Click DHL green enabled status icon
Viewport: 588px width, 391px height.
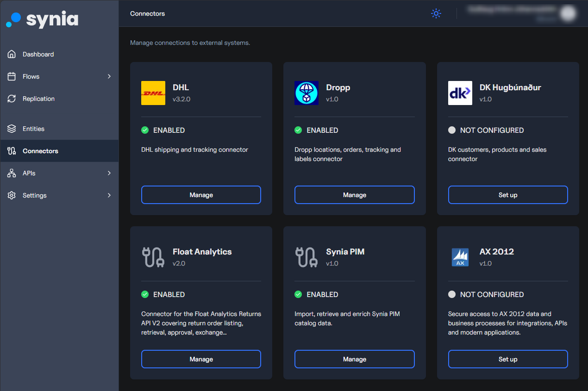[145, 130]
